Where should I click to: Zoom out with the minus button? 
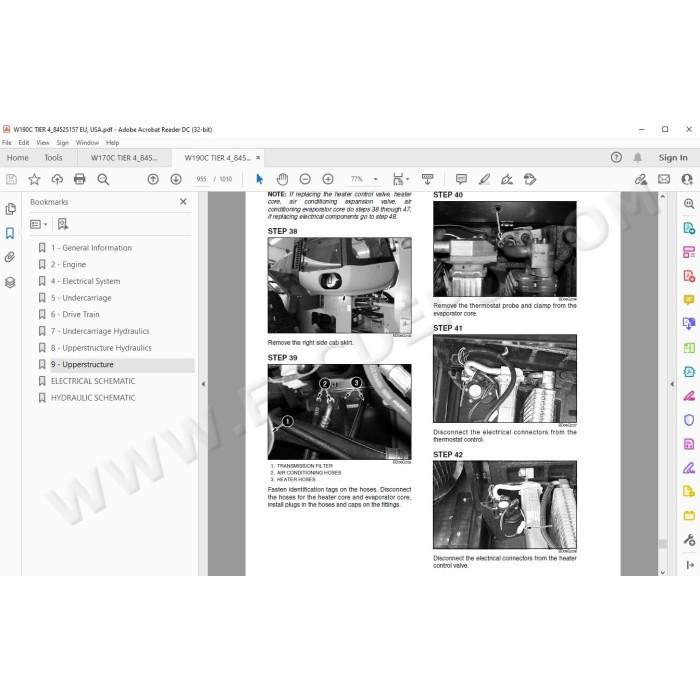tap(305, 179)
